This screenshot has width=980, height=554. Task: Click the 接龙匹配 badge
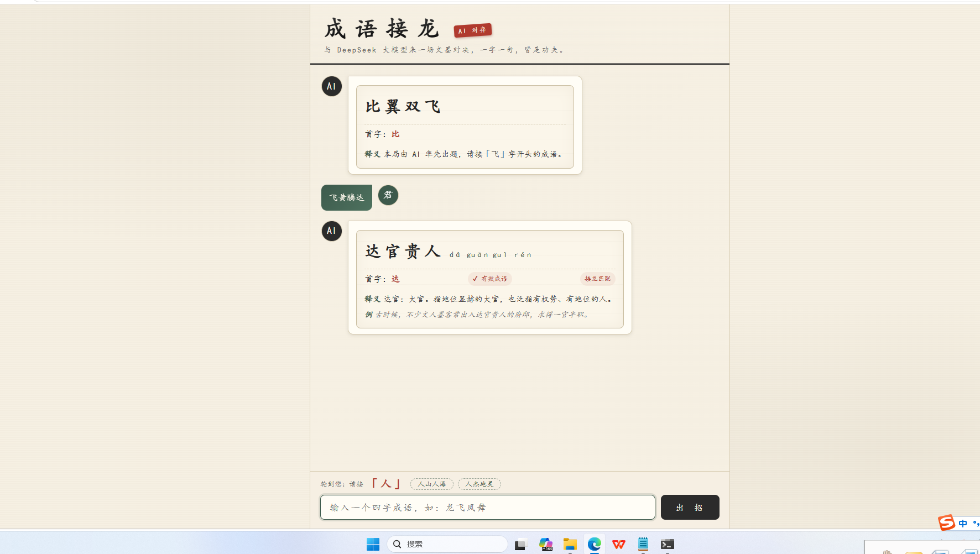pos(598,279)
